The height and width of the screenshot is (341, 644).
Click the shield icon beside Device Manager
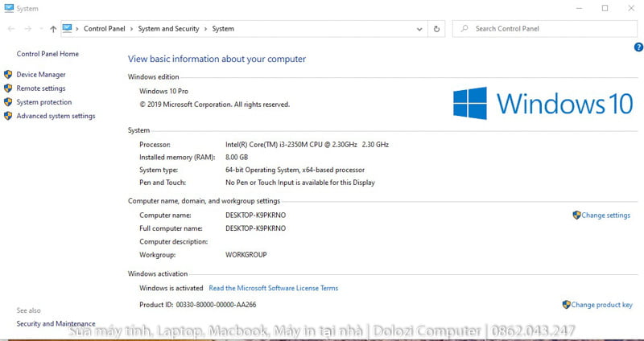pyautogui.click(x=8, y=74)
